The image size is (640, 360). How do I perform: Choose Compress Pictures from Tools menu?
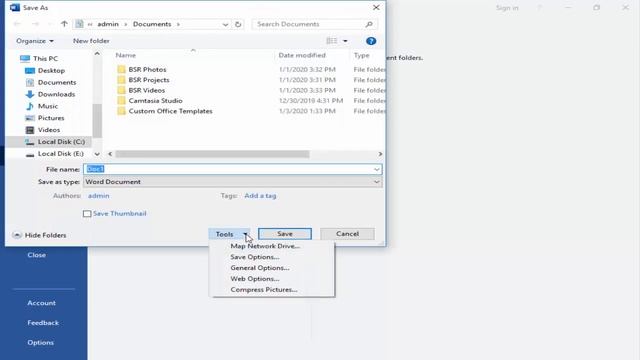tap(264, 290)
